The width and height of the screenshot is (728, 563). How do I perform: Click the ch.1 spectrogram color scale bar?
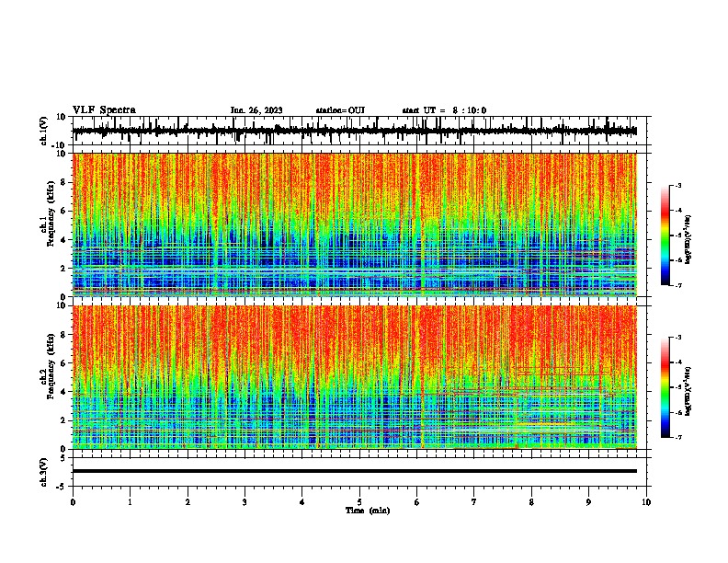pyautogui.click(x=665, y=236)
